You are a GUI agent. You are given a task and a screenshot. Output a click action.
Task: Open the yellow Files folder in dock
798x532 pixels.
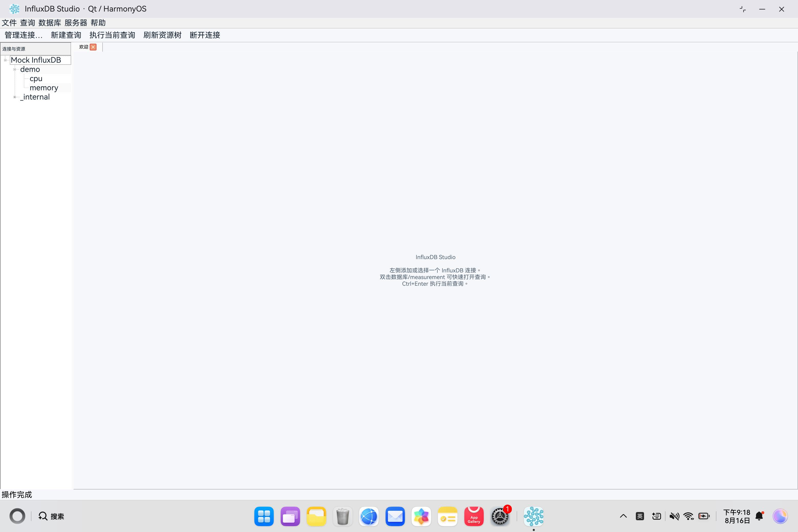point(317,516)
